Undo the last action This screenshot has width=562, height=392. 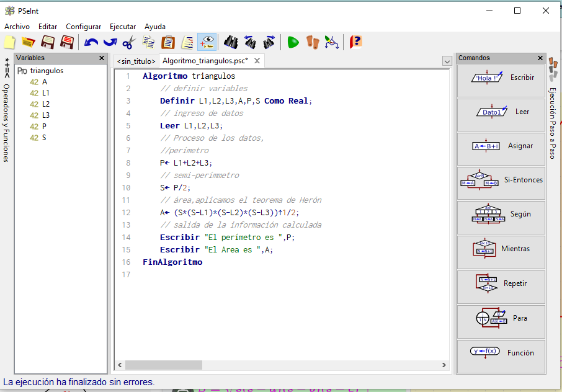[x=91, y=42]
